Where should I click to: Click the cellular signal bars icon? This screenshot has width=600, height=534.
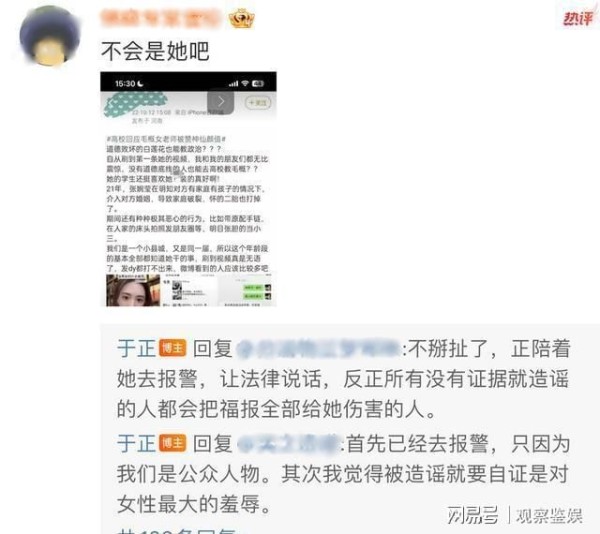coord(233,83)
